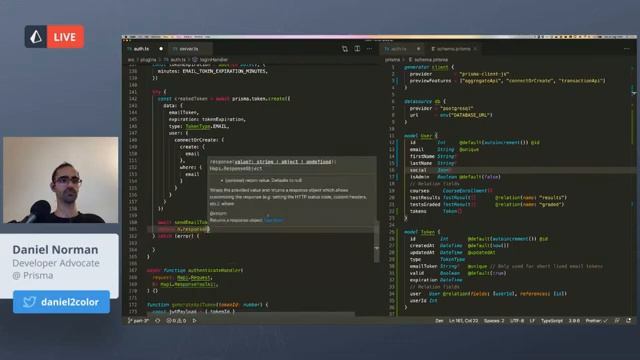This screenshot has width=640, height=360.
Task: Click Ln 161, Col 22 cursor position
Action: pos(463,321)
